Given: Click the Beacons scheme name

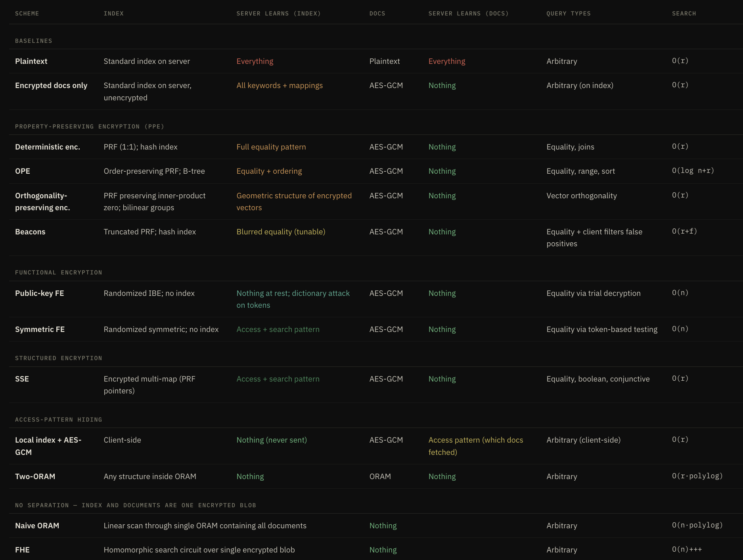Looking at the screenshot, I should point(30,232).
